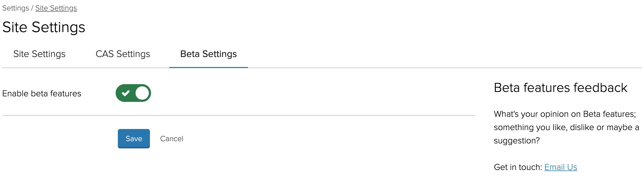Click the Beta features feedback heading
Image resolution: width=644 pixels, height=191 pixels.
coord(560,88)
